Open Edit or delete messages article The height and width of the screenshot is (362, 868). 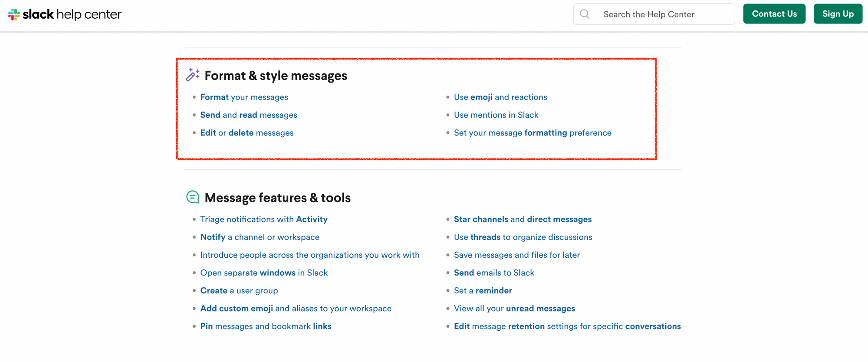coord(247,133)
